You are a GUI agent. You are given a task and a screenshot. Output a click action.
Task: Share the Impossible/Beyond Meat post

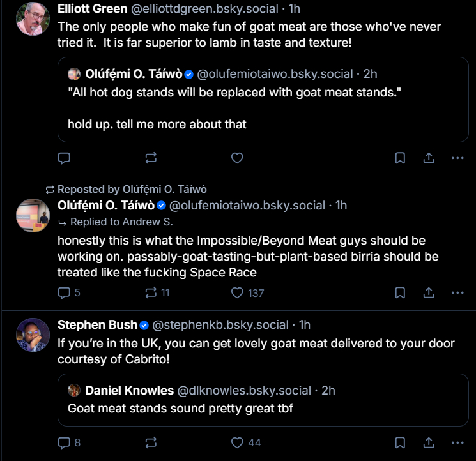429,292
